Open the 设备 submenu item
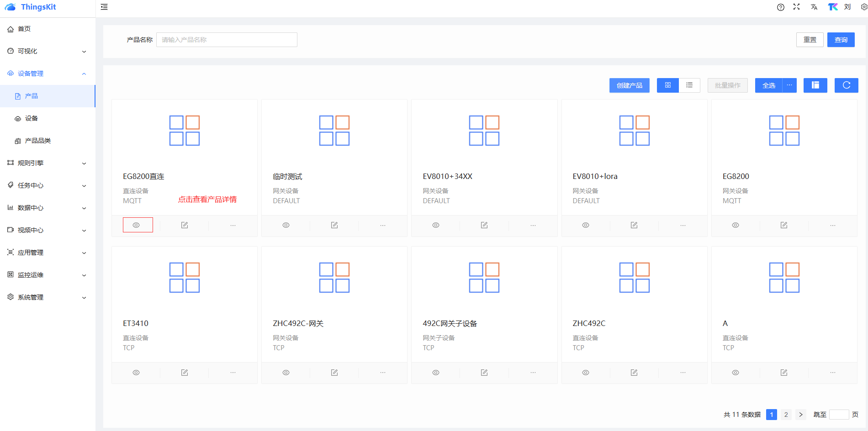868x431 pixels. 32,118
